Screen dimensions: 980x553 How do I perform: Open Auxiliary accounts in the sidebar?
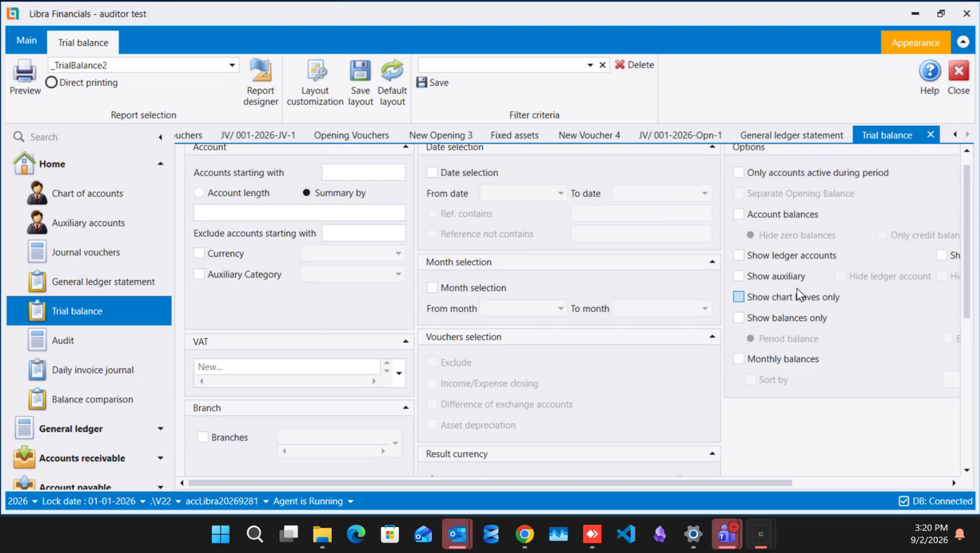click(x=88, y=223)
